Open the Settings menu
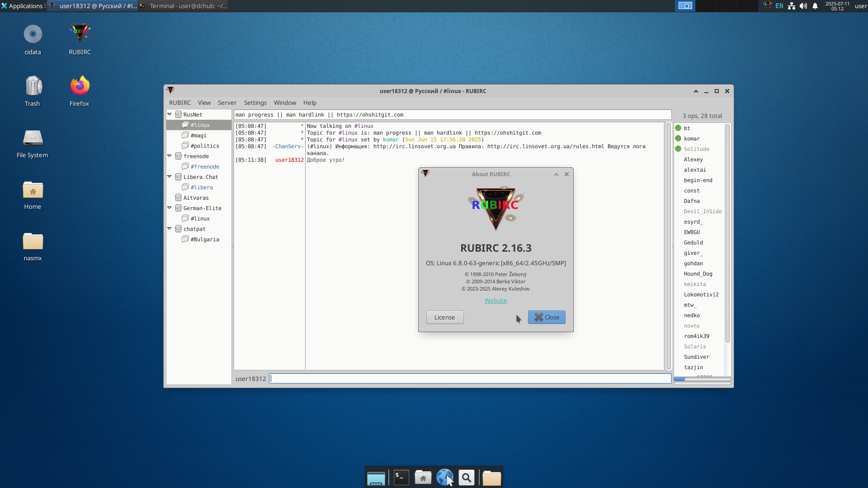 click(x=255, y=103)
